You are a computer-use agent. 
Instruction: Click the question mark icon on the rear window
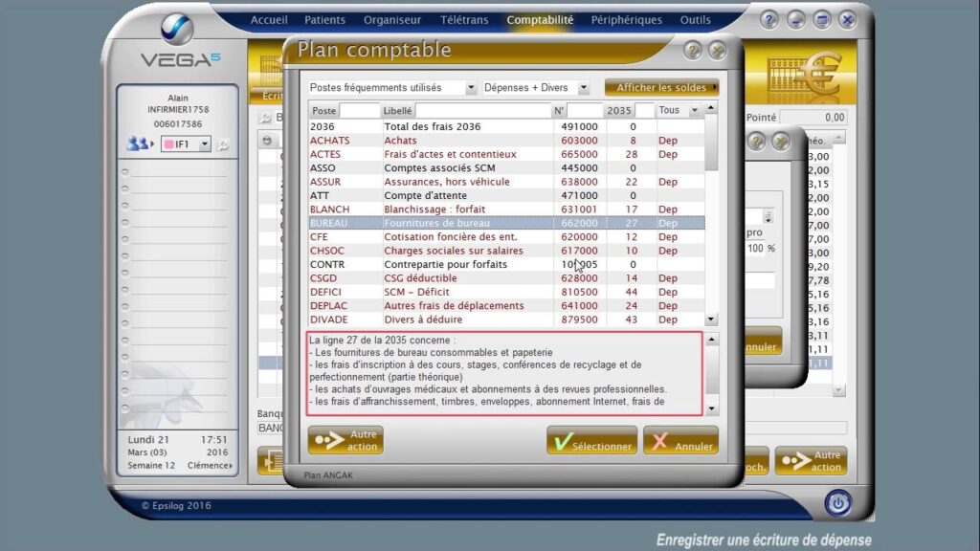pos(755,142)
